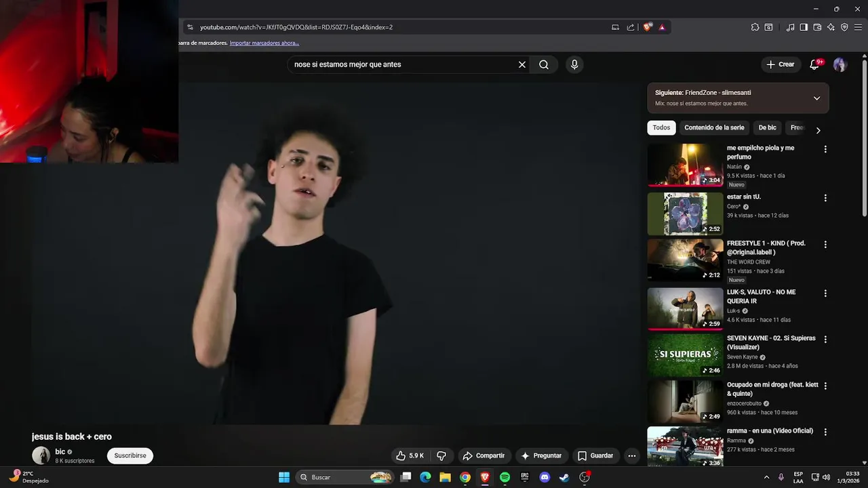Open 'Ocupado en mi droga' video title
This screenshot has width=868, height=488.
pos(772,389)
